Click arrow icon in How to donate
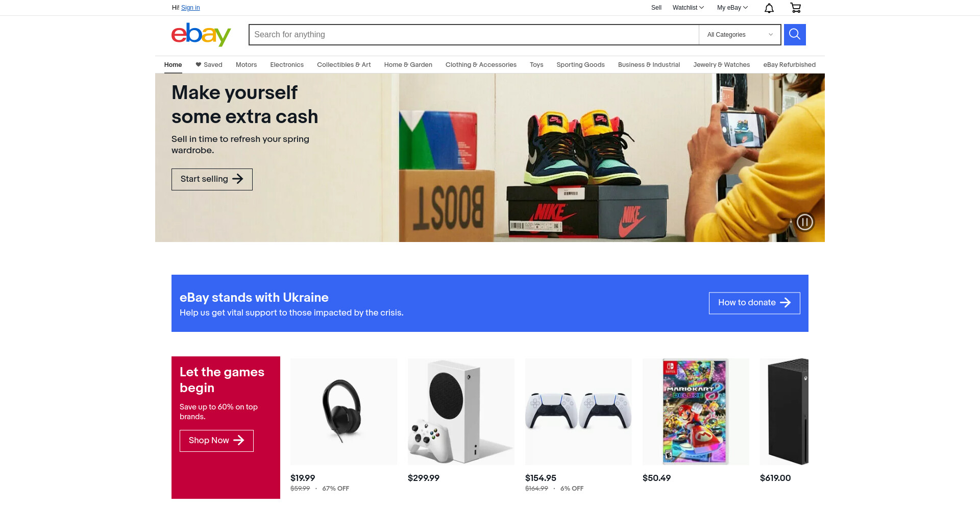 (786, 303)
